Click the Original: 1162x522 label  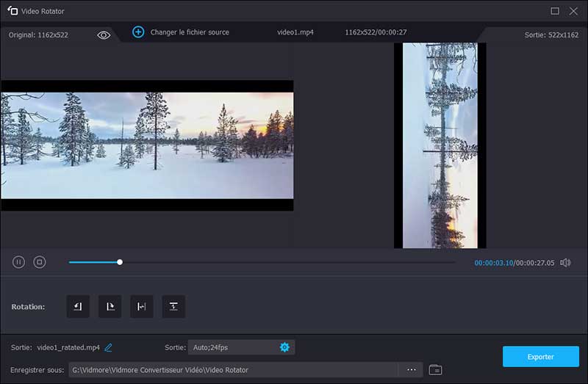pos(38,35)
